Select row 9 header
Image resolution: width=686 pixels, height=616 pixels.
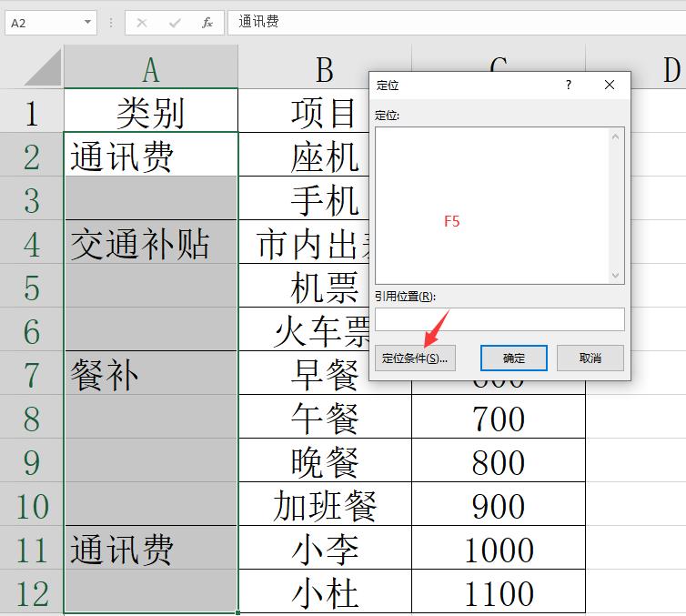pos(32,460)
